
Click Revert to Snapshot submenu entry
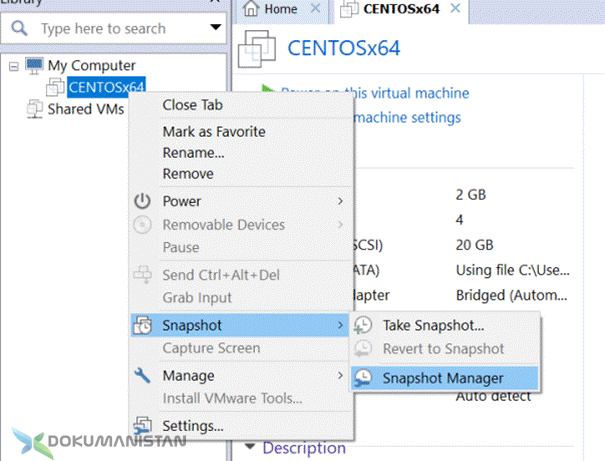coord(445,349)
